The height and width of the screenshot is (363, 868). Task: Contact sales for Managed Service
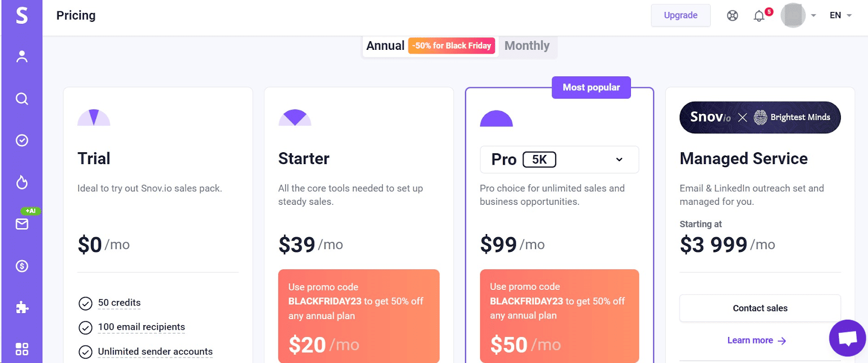[759, 308]
